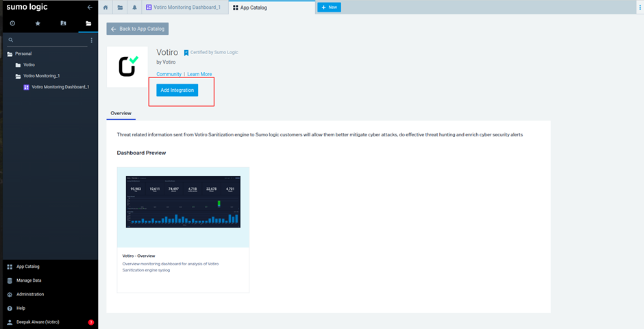
Task: Open the Community link
Action: pyautogui.click(x=169, y=74)
